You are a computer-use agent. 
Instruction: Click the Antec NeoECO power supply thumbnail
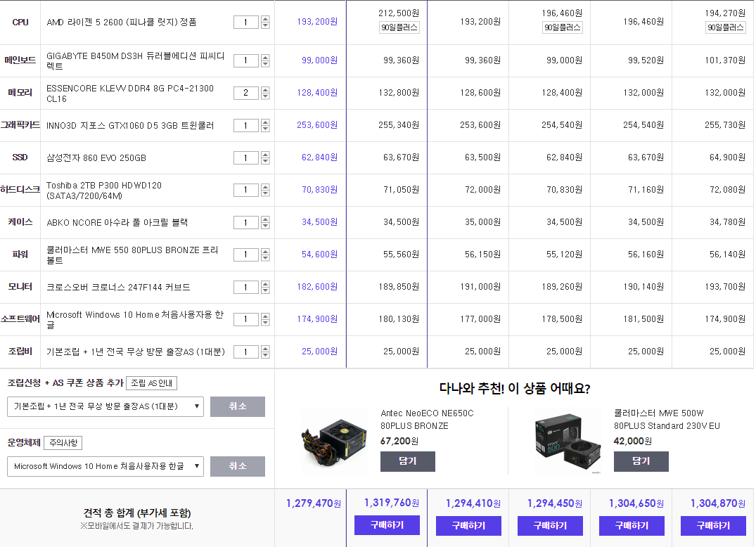tap(333, 441)
